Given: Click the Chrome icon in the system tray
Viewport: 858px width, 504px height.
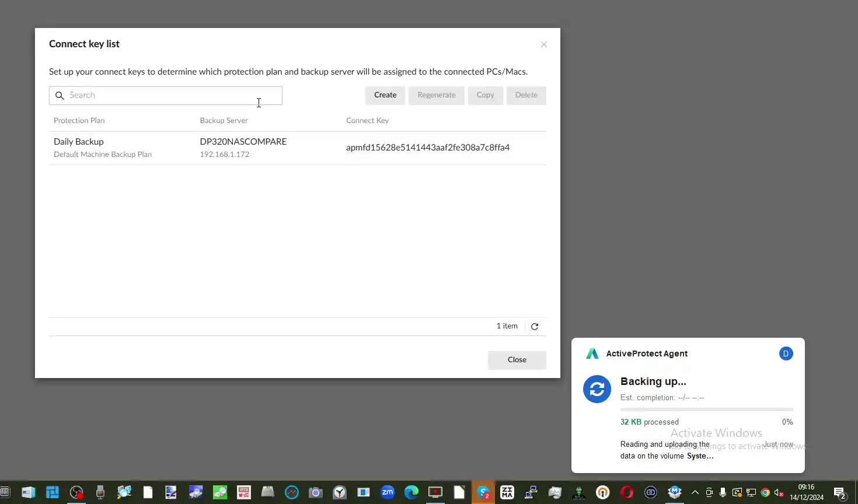Looking at the screenshot, I should point(765,492).
